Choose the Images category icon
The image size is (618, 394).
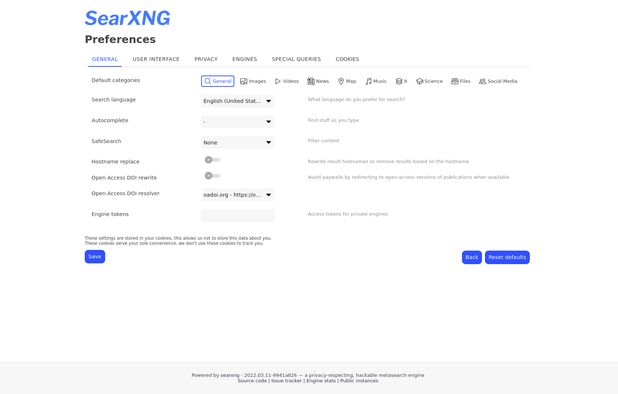pos(244,81)
